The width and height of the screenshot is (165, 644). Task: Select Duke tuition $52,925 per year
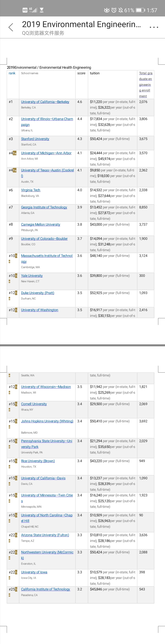click(x=110, y=293)
